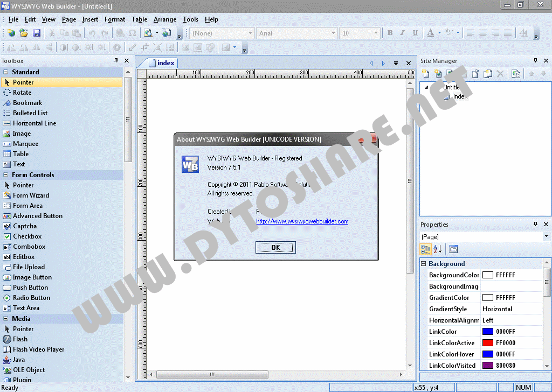The height and width of the screenshot is (392, 552).
Task: Open the Insert menu
Action: [90, 19]
